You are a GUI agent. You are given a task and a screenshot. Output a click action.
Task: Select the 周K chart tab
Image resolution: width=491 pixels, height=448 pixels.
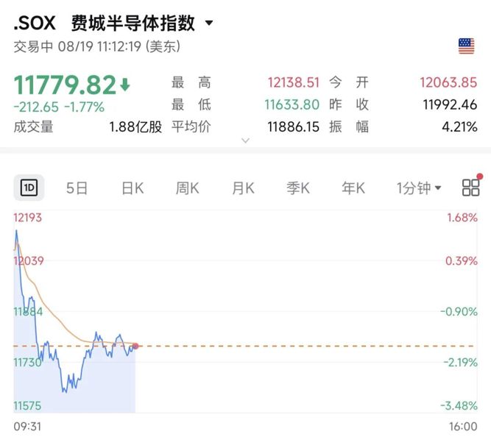pyautogui.click(x=187, y=188)
